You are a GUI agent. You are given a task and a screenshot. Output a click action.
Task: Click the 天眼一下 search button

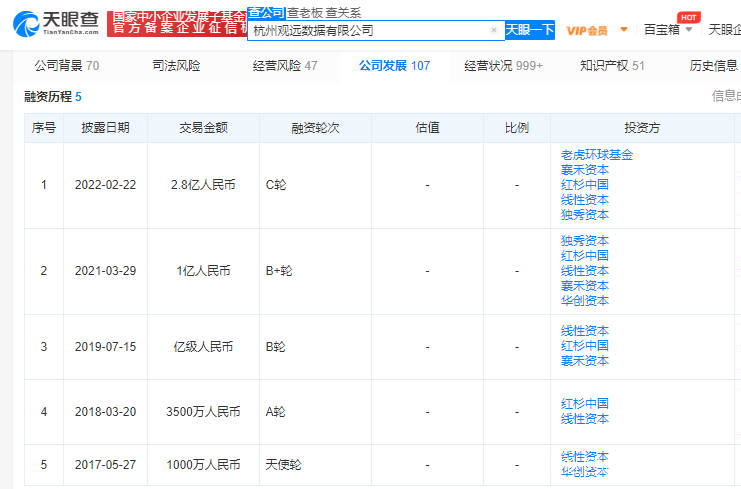pos(529,30)
